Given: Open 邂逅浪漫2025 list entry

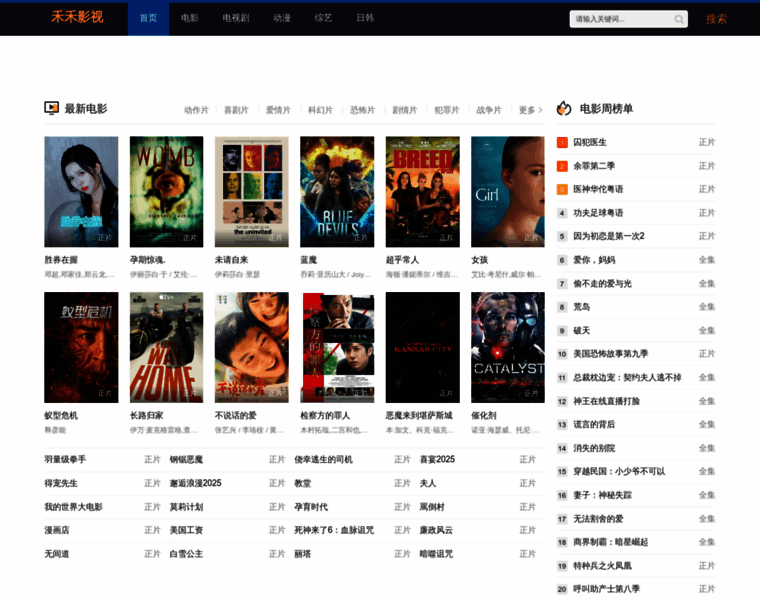Looking at the screenshot, I should pyautogui.click(x=195, y=483).
